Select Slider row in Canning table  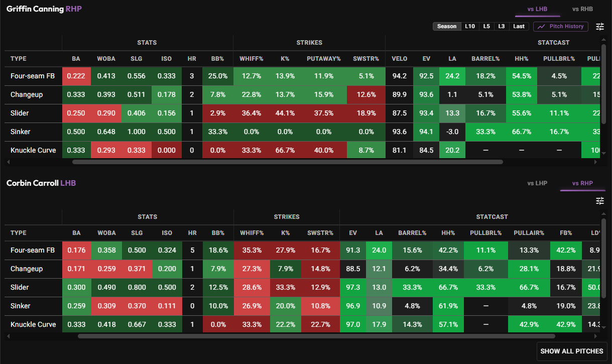pos(302,113)
